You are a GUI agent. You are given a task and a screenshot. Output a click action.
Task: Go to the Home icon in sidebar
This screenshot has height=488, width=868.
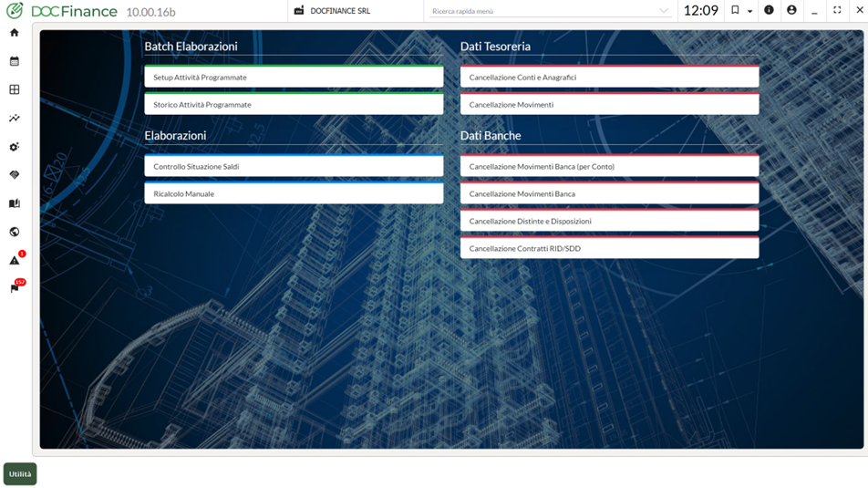pyautogui.click(x=15, y=33)
